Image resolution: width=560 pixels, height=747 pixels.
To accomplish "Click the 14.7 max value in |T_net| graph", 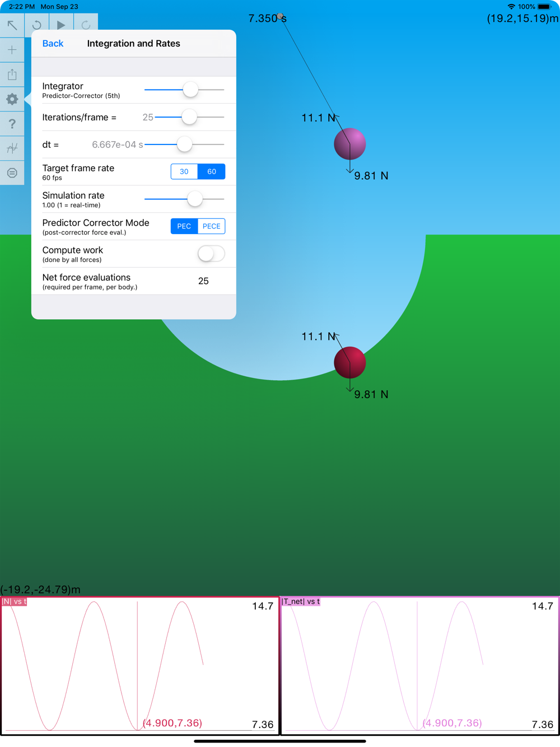I will pos(543,606).
